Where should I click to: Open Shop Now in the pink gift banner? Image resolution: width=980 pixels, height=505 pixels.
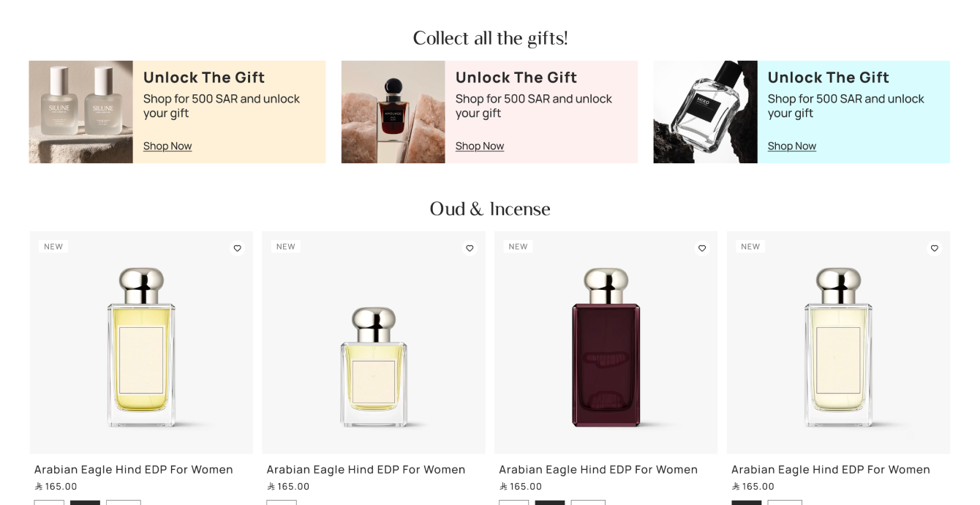tap(480, 146)
